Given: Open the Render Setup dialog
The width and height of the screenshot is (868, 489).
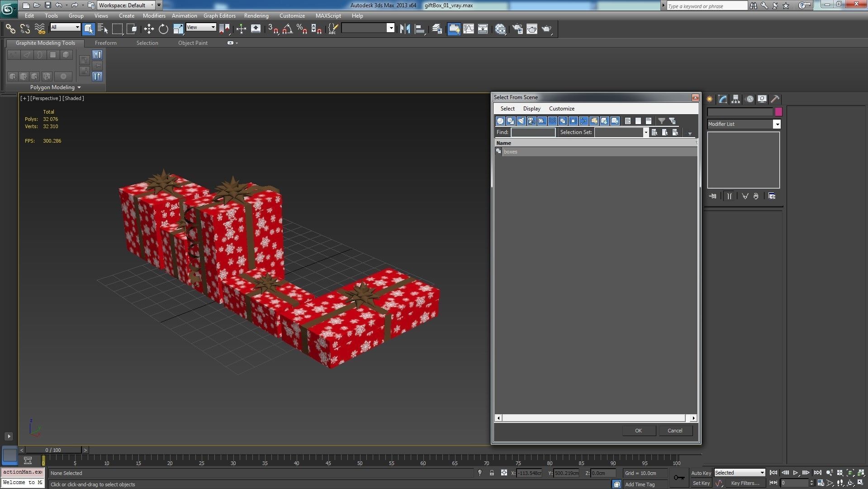Looking at the screenshot, I should point(517,29).
